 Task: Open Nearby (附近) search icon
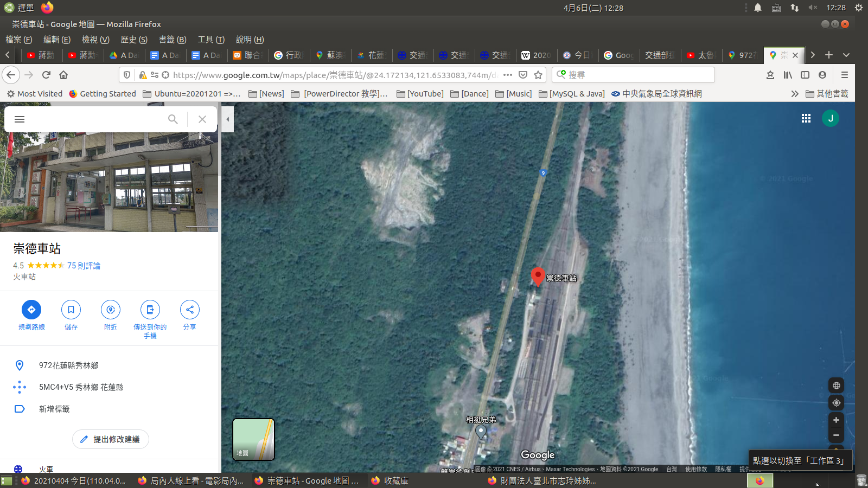(111, 310)
